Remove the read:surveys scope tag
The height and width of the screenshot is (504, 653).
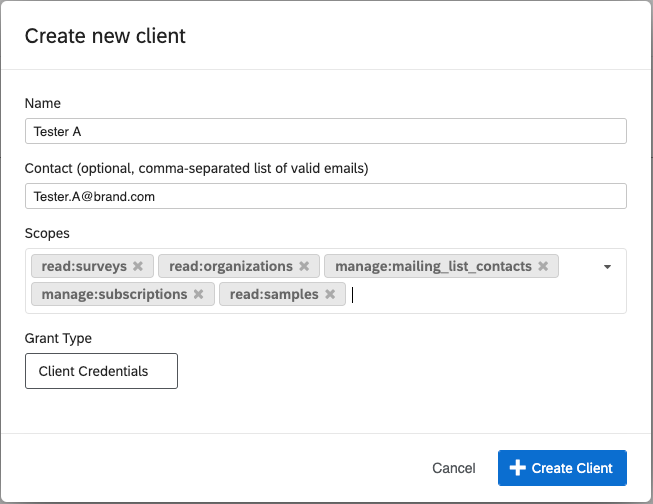click(x=138, y=266)
